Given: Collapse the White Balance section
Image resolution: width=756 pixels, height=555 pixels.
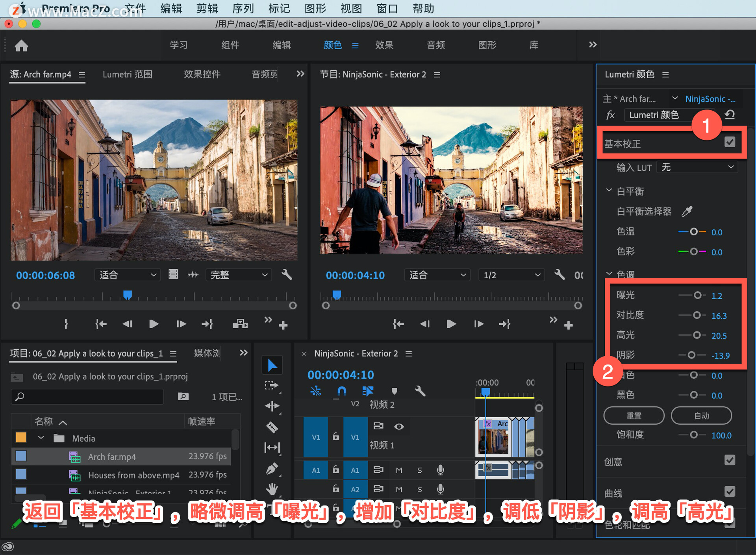Looking at the screenshot, I should pyautogui.click(x=609, y=191).
